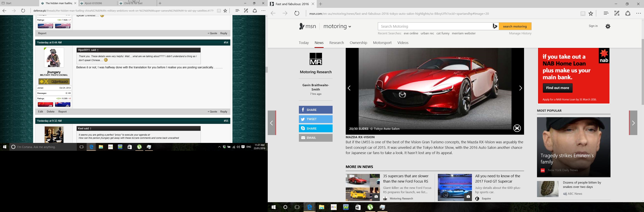Make a Web Note in defence.pk window
The height and width of the screenshot is (212, 644).
tap(246, 11)
